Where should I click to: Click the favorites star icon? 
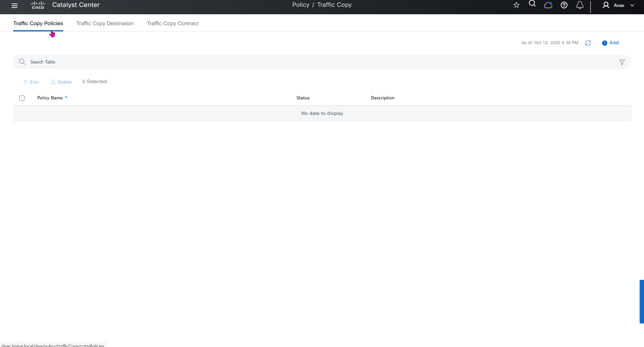point(516,5)
